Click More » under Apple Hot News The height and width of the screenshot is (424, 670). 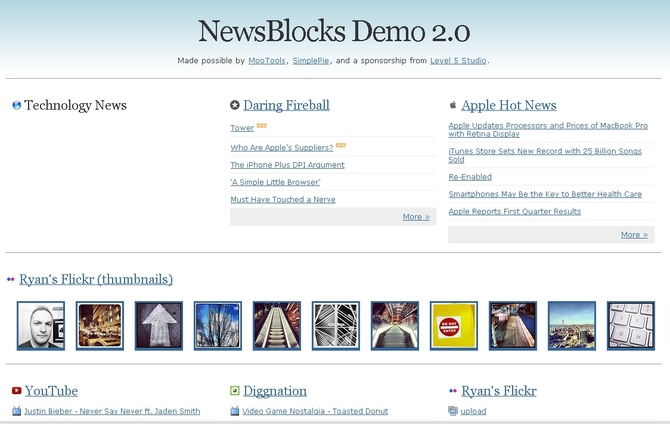pos(634,235)
